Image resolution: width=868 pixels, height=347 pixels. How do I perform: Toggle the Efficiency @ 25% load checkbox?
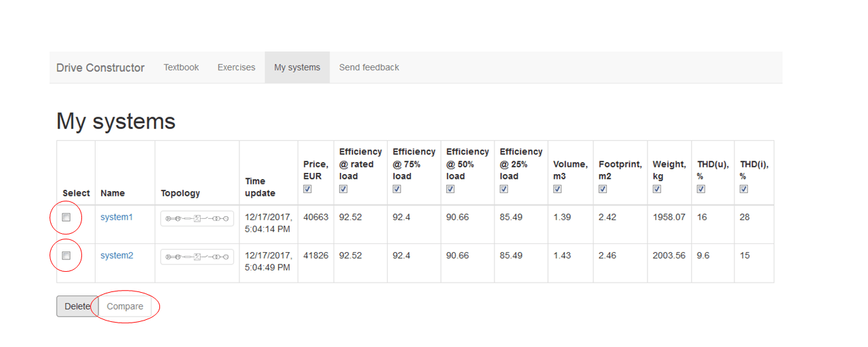pyautogui.click(x=504, y=189)
